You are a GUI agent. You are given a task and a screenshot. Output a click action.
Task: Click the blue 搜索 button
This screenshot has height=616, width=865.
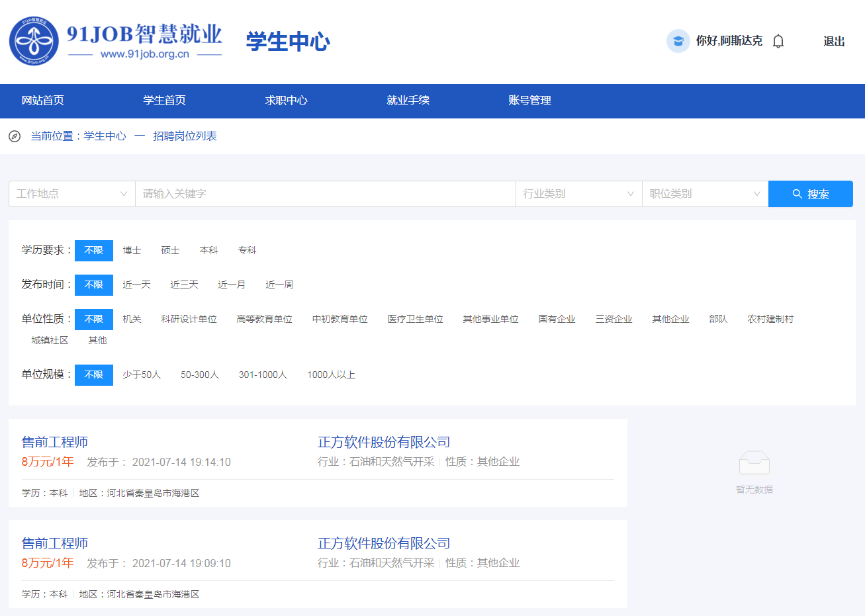[811, 194]
